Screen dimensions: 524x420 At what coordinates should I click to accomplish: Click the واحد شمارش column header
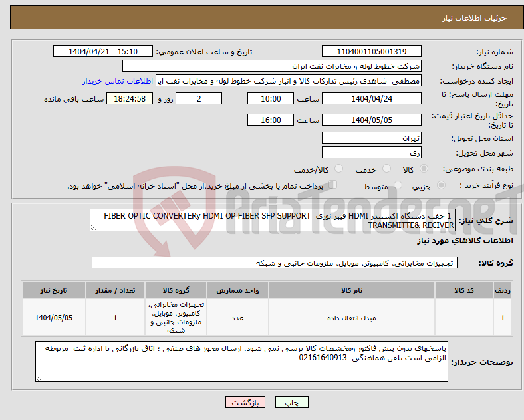tap(237, 290)
